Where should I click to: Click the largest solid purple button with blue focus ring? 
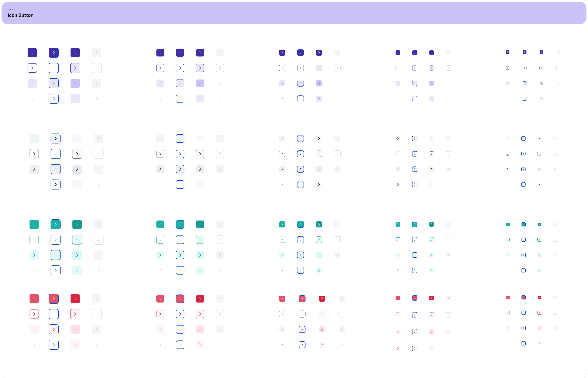(54, 53)
